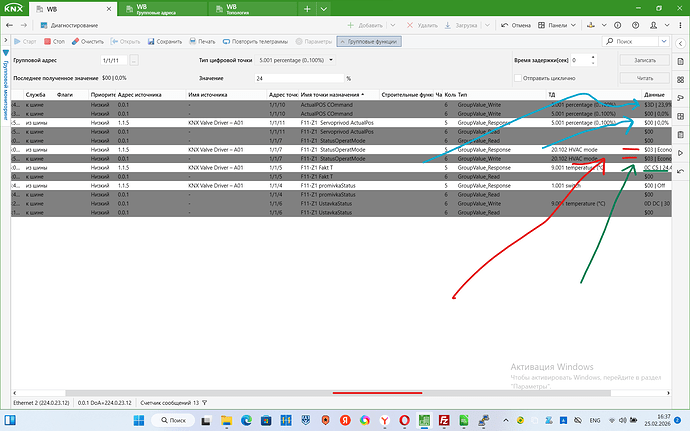This screenshot has width=690, height=431.
Task: Open FileZilla from the taskbar
Action: pos(444,420)
